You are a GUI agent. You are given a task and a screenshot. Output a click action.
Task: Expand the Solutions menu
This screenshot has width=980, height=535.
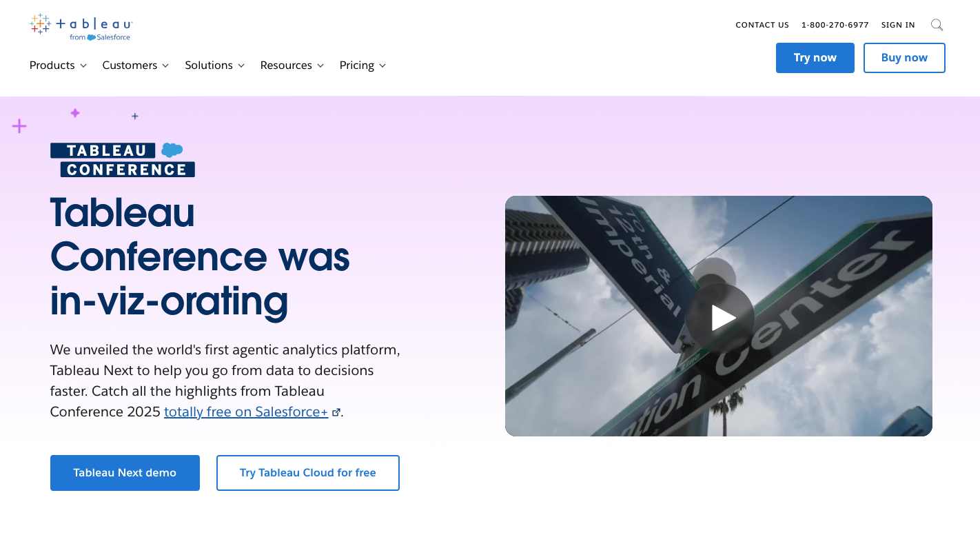[x=215, y=65]
